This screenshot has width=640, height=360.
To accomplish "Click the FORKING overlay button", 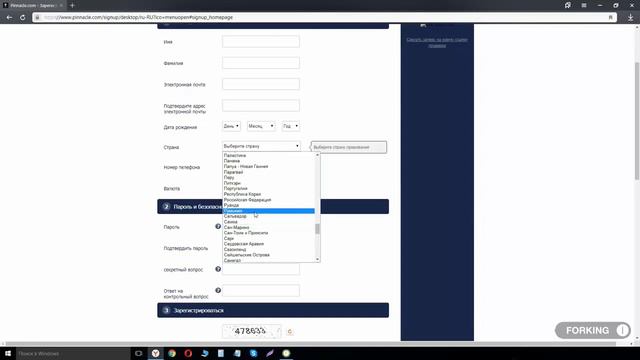I will [x=593, y=330].
